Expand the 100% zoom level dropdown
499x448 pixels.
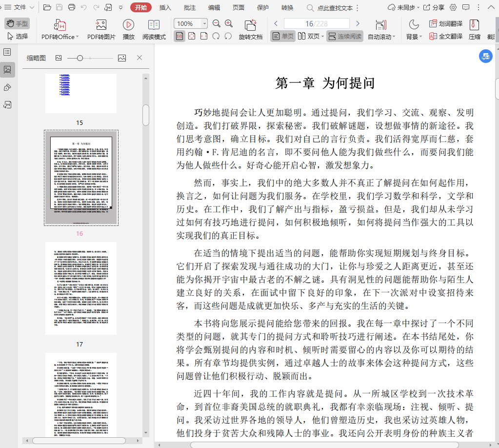pos(204,23)
